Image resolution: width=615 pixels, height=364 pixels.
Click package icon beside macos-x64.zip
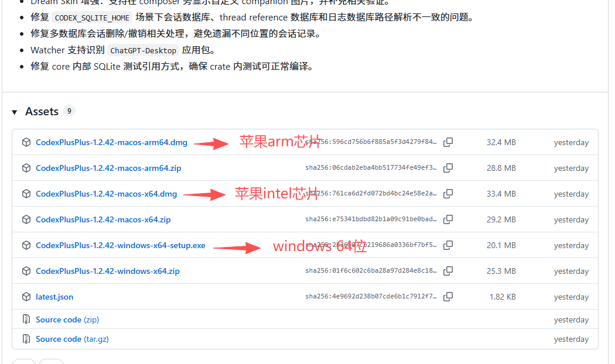pyautogui.click(x=26, y=219)
